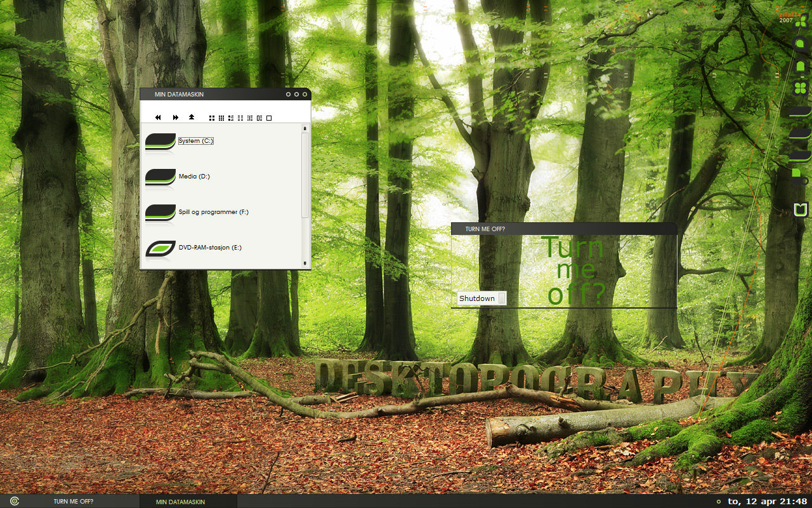Click the green close circle in Min Datamaskin
Image resolution: width=812 pixels, height=508 pixels.
click(x=304, y=95)
